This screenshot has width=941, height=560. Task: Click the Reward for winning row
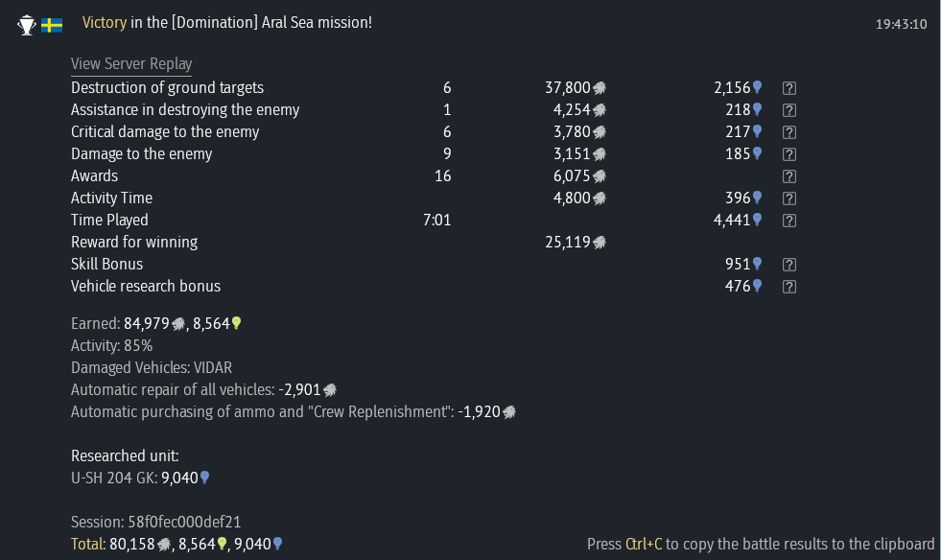[x=134, y=243]
